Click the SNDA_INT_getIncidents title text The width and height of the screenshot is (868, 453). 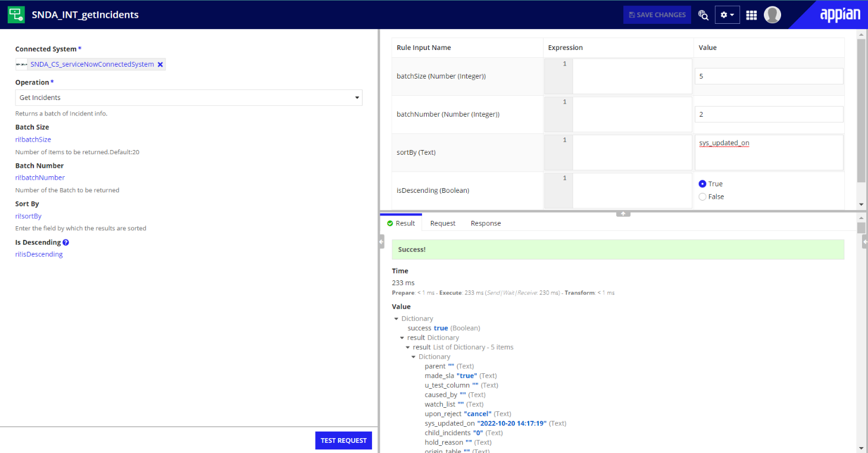(x=85, y=15)
